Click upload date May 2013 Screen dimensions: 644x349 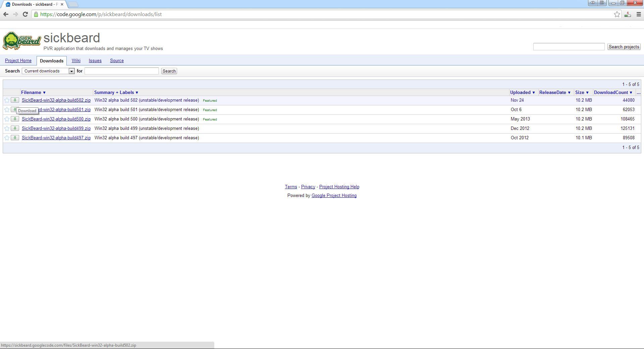click(x=520, y=119)
